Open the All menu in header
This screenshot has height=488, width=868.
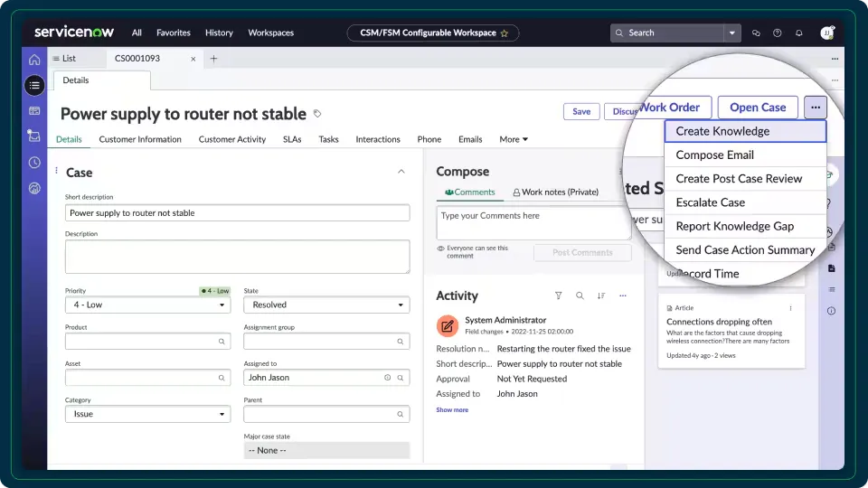click(x=137, y=33)
